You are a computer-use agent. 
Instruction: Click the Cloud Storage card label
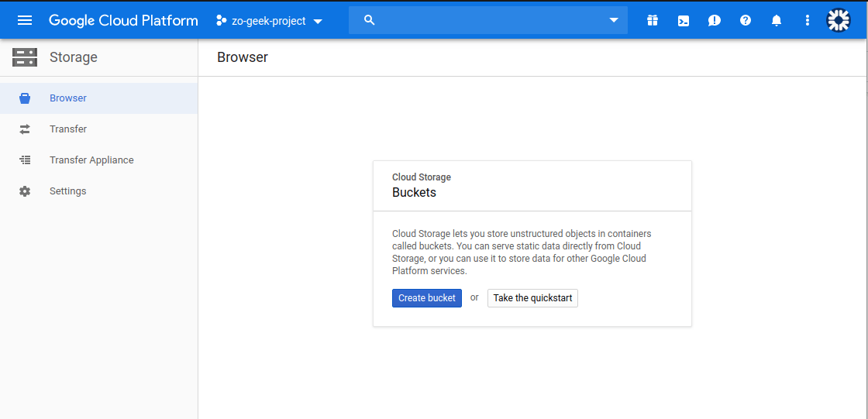(422, 177)
